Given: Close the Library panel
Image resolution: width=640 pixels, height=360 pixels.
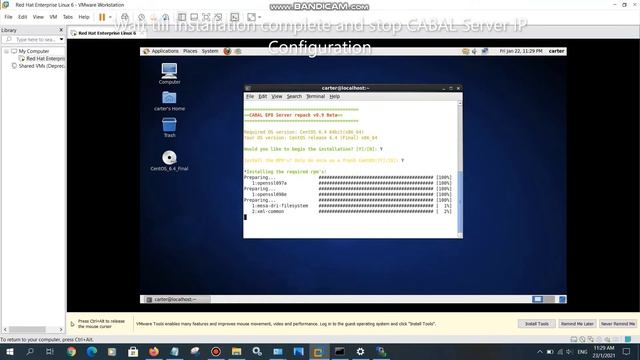Looking at the screenshot, I should (61, 30).
